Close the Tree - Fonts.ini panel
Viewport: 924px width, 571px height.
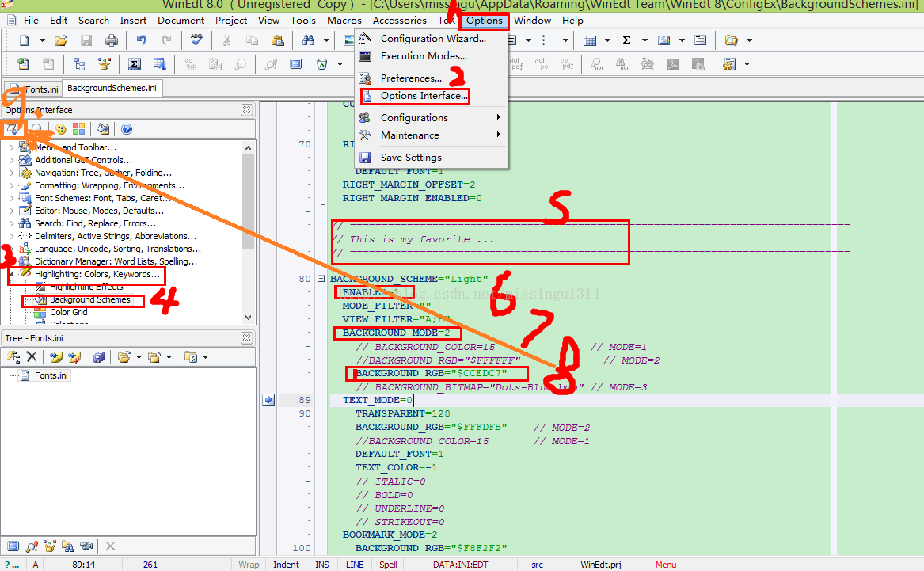(x=247, y=338)
